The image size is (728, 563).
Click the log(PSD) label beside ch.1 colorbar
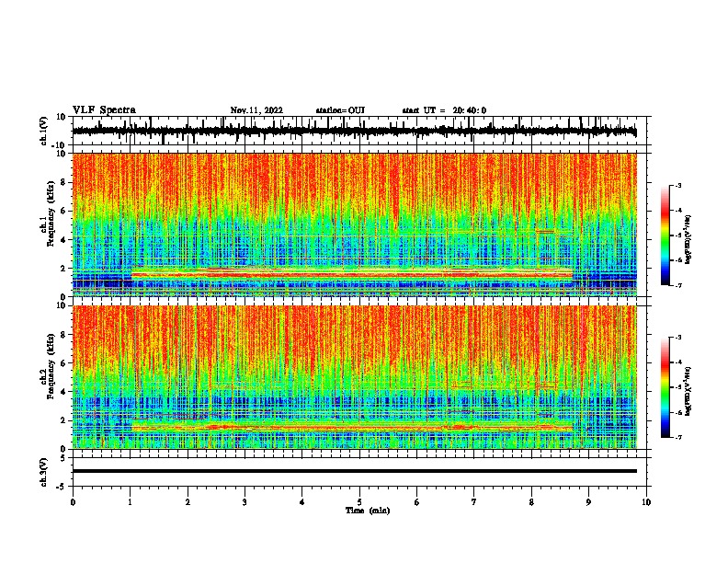[688, 239]
